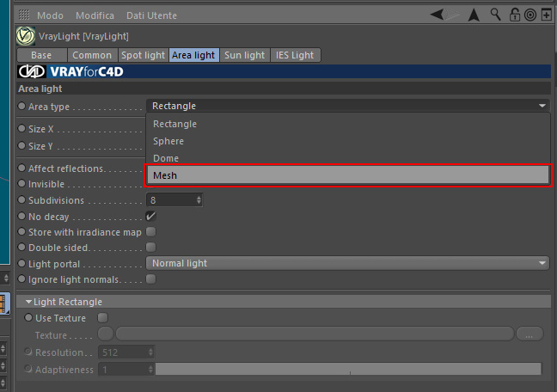Enable Store with irradiance map checkbox
Viewport: 557px width, 392px height.
point(150,232)
